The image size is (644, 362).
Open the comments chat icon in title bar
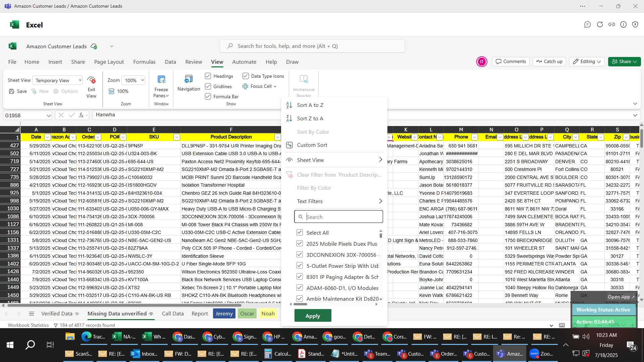[587, 24]
